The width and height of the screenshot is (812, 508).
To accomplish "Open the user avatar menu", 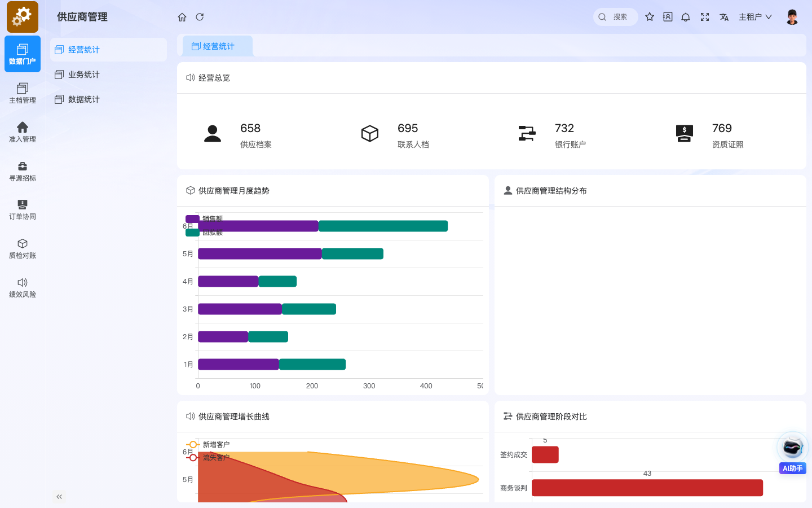I will click(792, 17).
